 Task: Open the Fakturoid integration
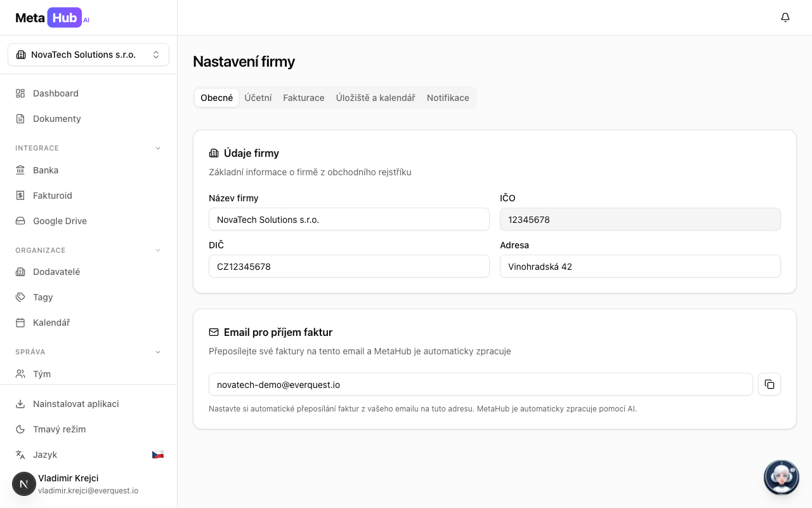[53, 196]
